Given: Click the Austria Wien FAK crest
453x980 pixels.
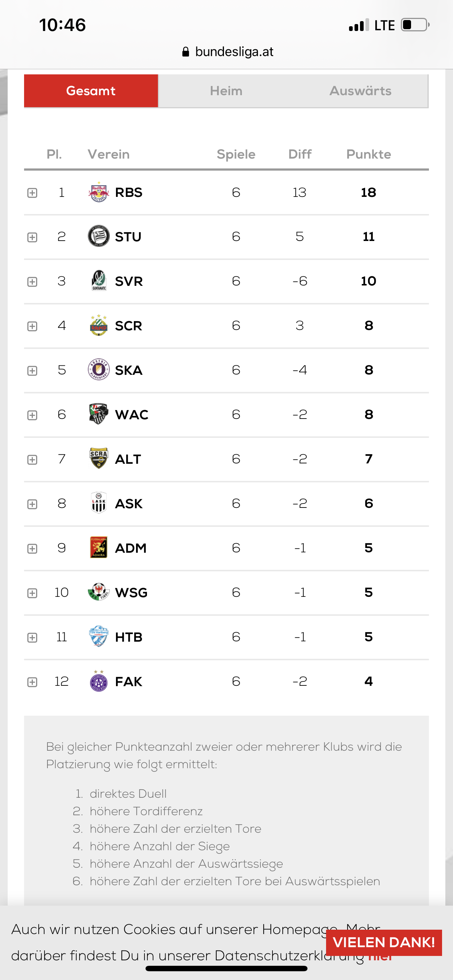Looking at the screenshot, I should [98, 681].
